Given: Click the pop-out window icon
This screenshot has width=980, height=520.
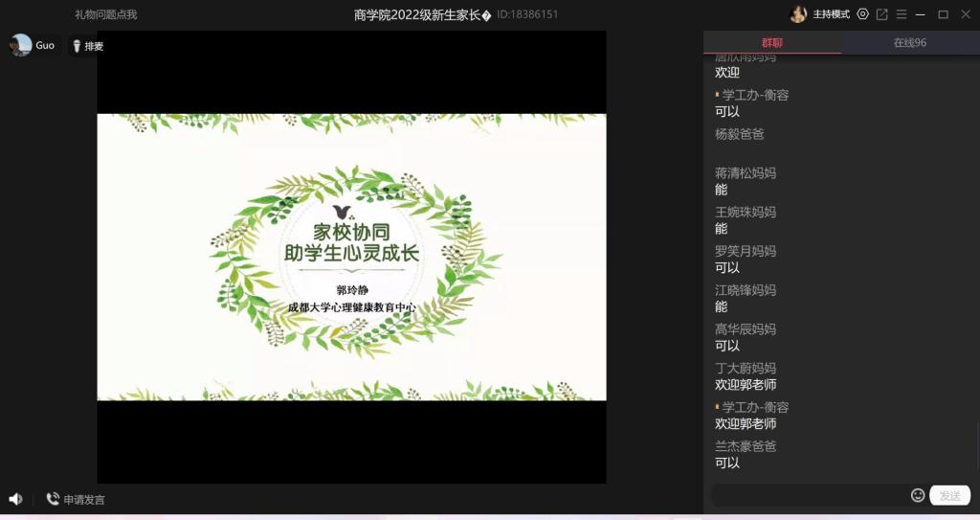Looking at the screenshot, I should [x=881, y=13].
